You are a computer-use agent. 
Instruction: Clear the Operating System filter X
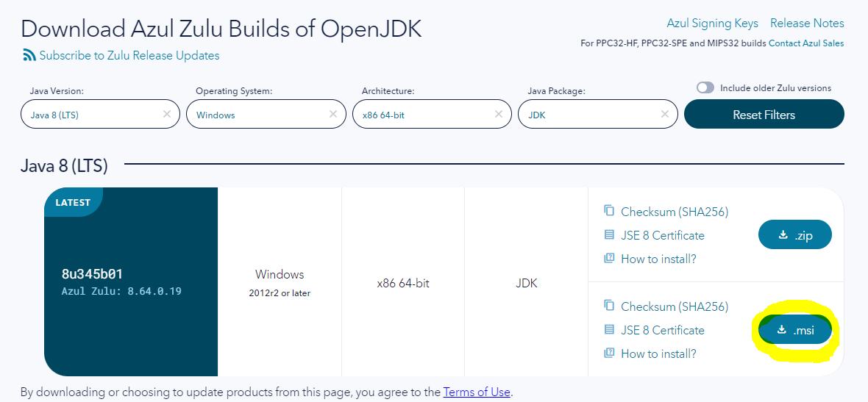332,114
